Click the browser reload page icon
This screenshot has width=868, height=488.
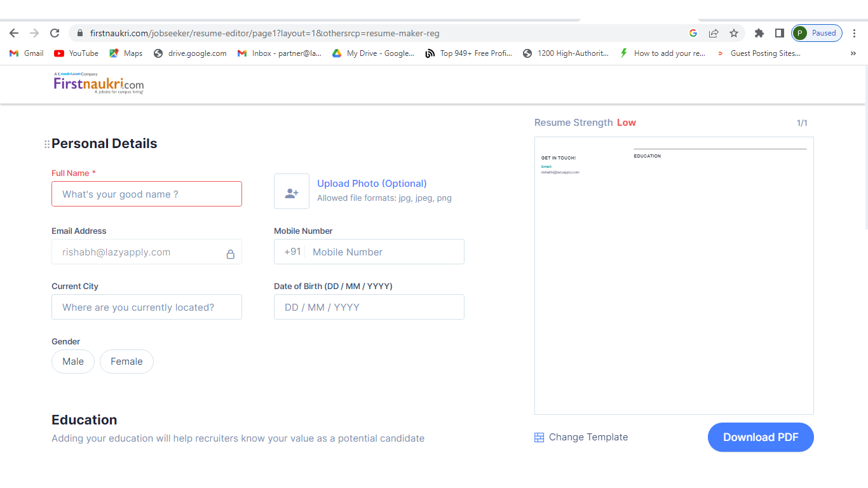[x=55, y=33]
